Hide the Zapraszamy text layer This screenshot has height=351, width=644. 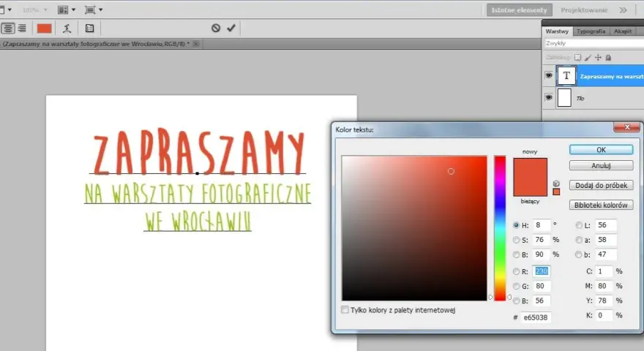point(548,75)
